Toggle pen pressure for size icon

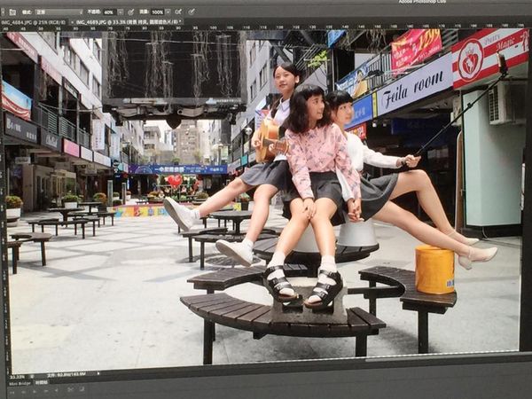click(x=192, y=12)
